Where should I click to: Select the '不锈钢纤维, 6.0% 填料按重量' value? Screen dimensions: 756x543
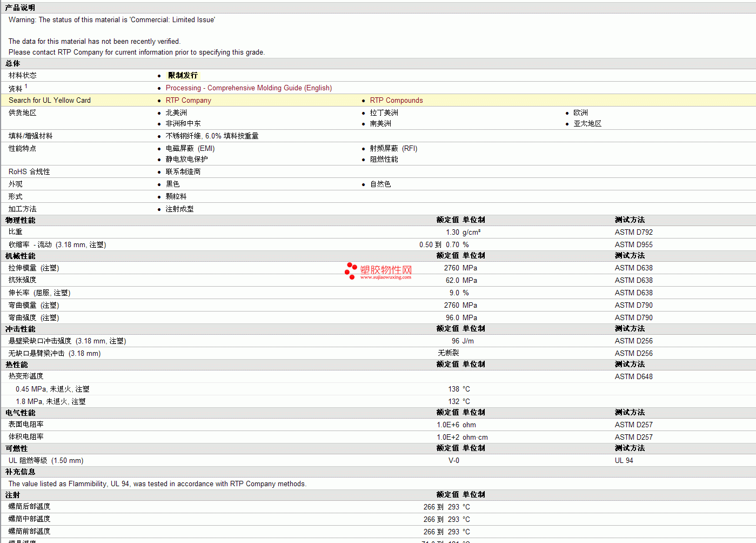[212, 136]
